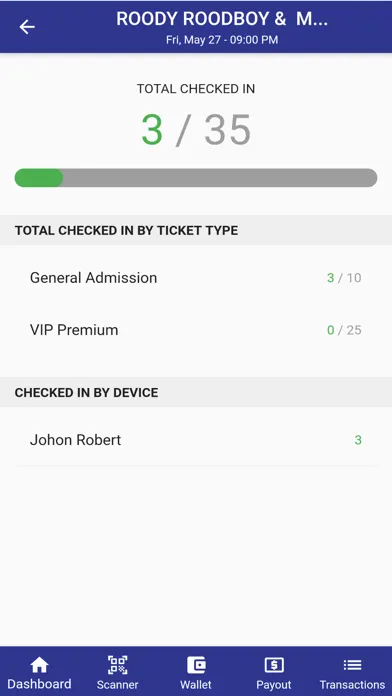Switch to the Scanner tab label
Viewport: 392px width, 696px height.
tap(118, 684)
